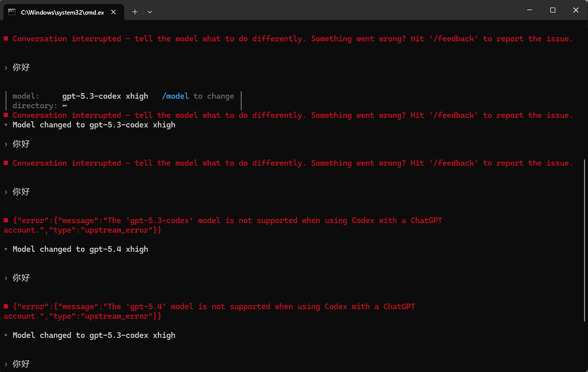Click the error saying 'gpt-5.3-codex' model is not supported

point(223,225)
